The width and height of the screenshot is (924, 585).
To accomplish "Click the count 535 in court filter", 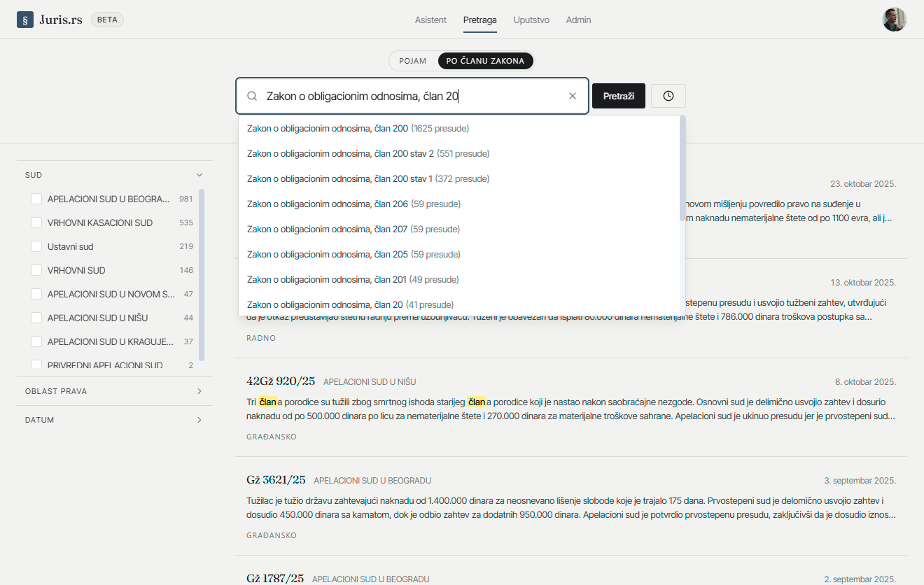I will pyautogui.click(x=185, y=223).
